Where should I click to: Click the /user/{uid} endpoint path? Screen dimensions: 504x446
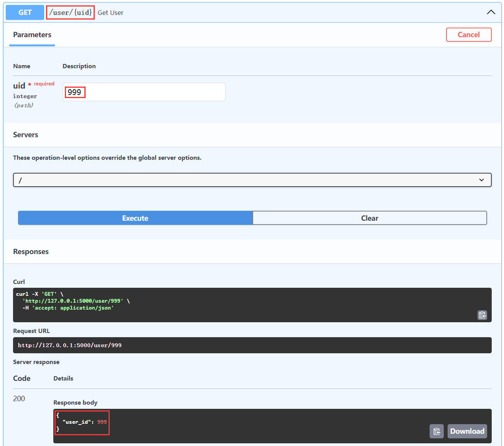[x=71, y=13]
